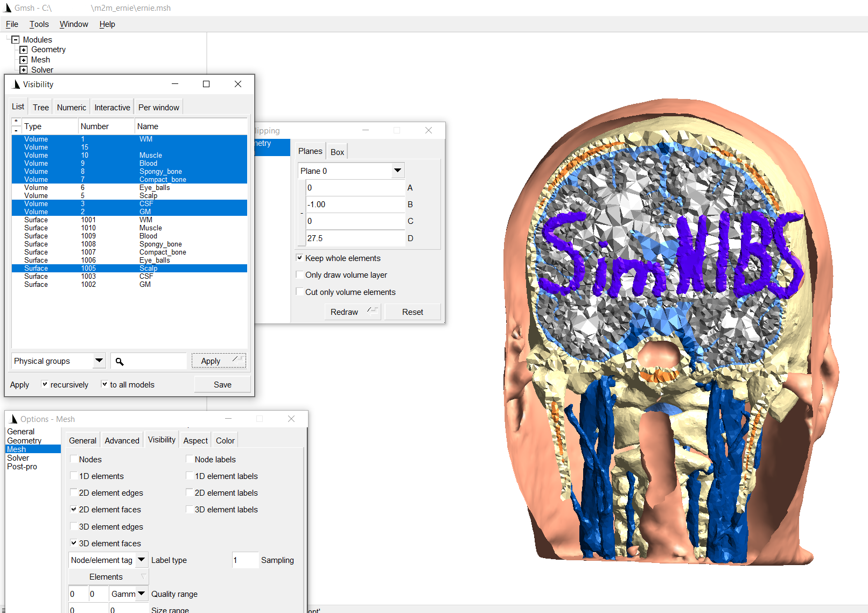Select Surface 1002 GM row
868x613 pixels.
click(129, 284)
